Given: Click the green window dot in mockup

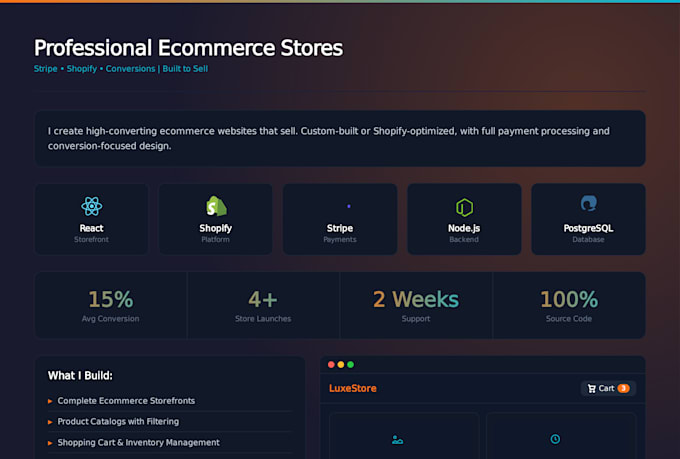Looking at the screenshot, I should (x=350, y=364).
